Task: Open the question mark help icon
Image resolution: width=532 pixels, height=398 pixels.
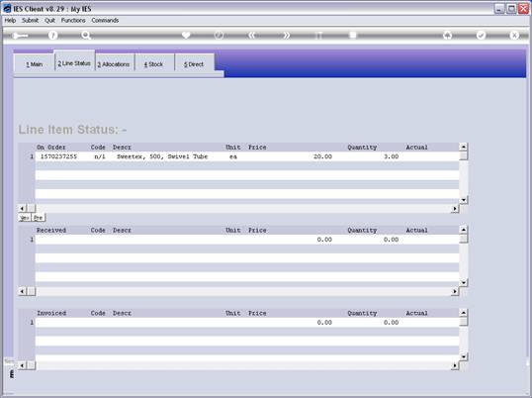Action: 52,35
